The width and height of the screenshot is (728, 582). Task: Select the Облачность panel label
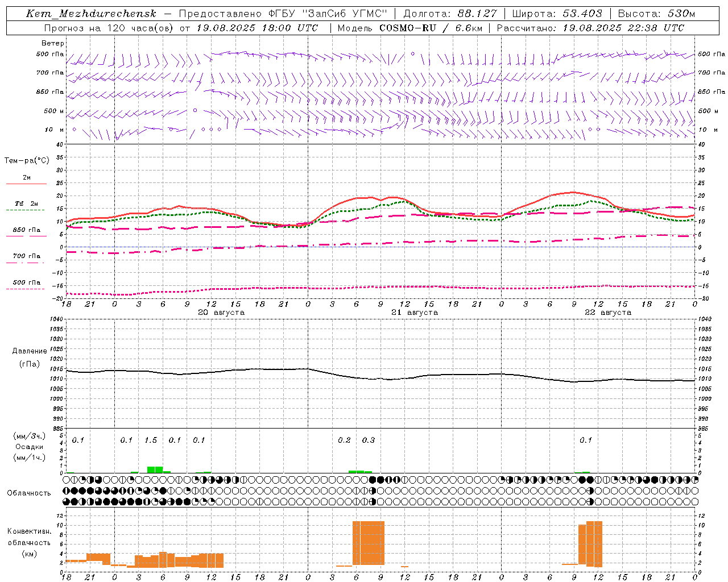29,493
